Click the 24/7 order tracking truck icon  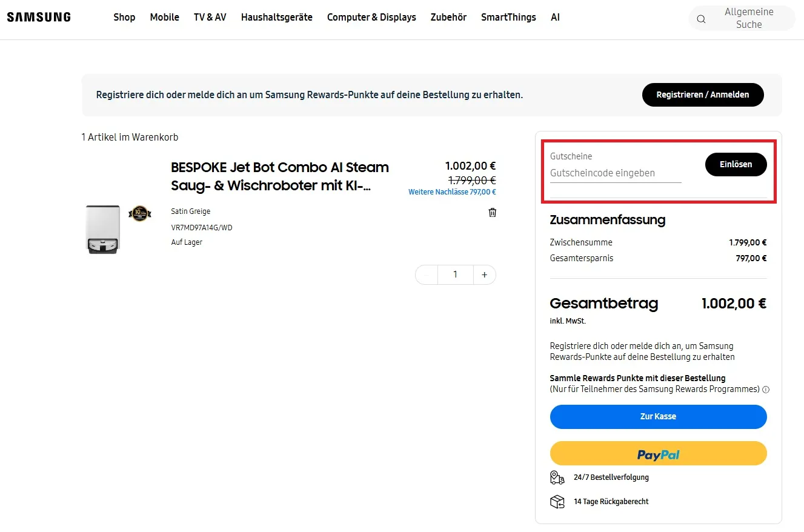(x=557, y=477)
